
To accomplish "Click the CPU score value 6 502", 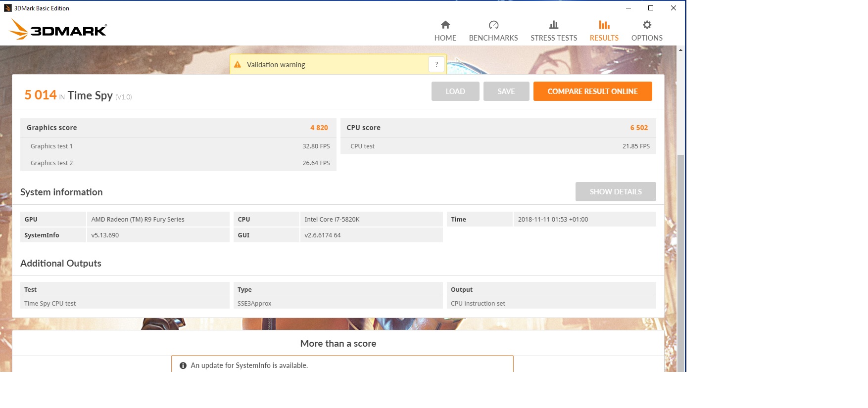I will tap(639, 128).
